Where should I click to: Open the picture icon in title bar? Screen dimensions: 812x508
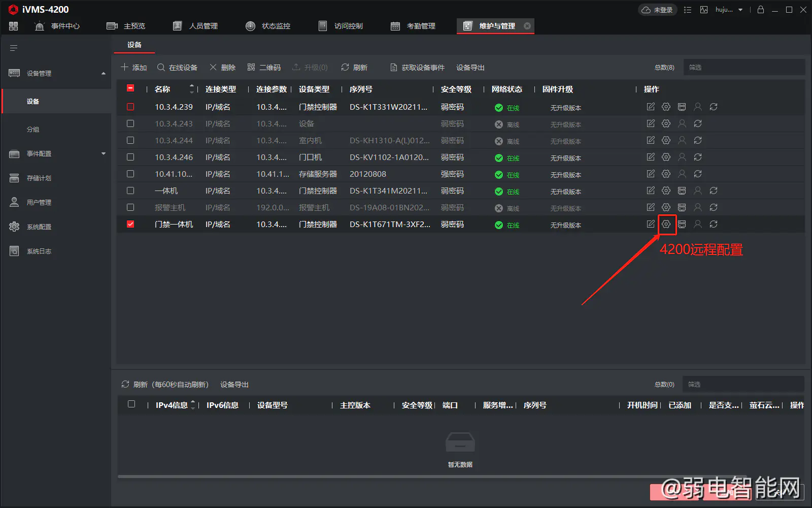pos(704,10)
